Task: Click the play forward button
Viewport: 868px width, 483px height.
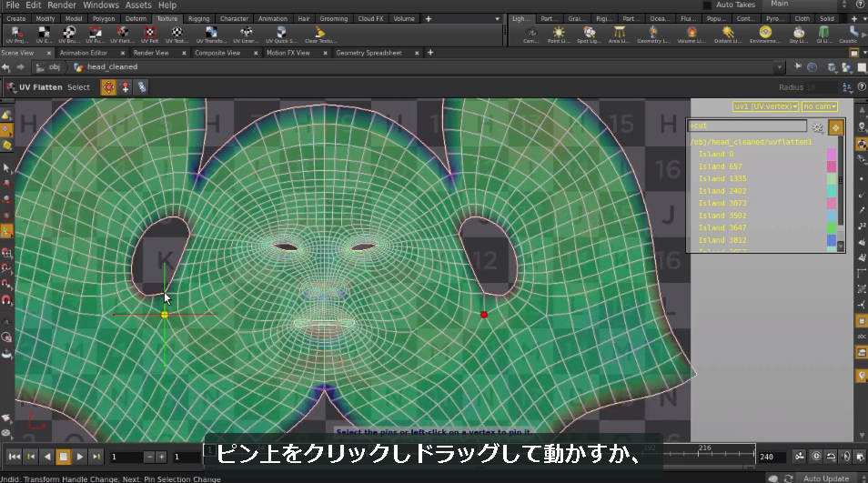Action: [80, 457]
